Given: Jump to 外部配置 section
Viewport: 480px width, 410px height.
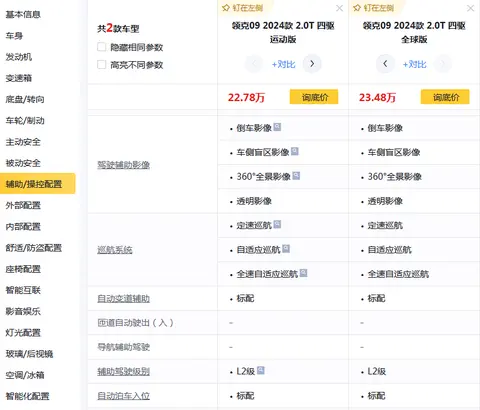Looking at the screenshot, I should [x=23, y=205].
